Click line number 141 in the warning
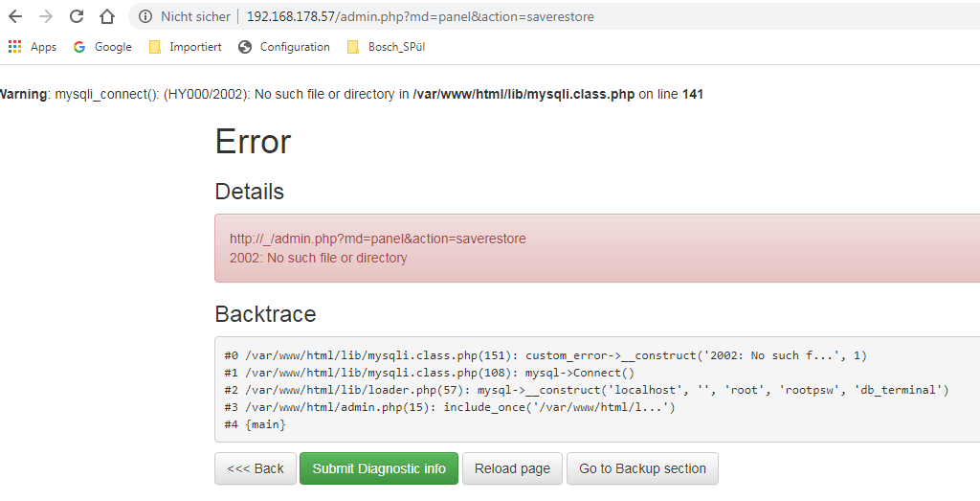Viewport: 980px width, 501px height. [693, 95]
